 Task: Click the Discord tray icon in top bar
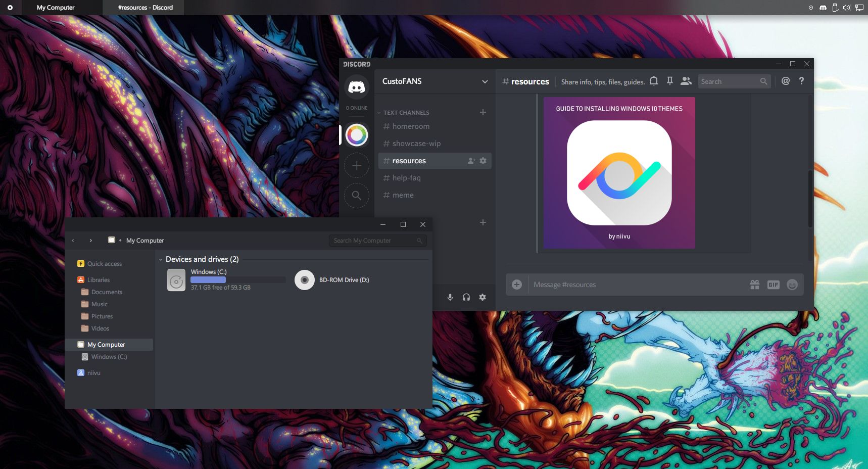click(x=823, y=8)
